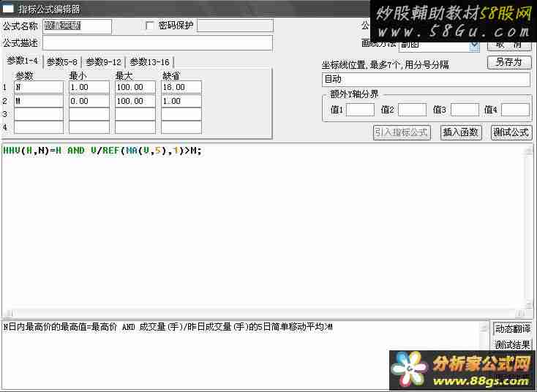The image size is (537, 392).
Task: Click the 测试结果 button
Action: [x=512, y=344]
